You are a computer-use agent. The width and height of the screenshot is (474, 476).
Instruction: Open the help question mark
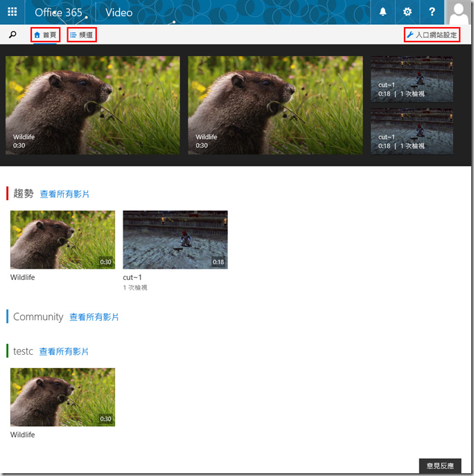[x=432, y=12]
